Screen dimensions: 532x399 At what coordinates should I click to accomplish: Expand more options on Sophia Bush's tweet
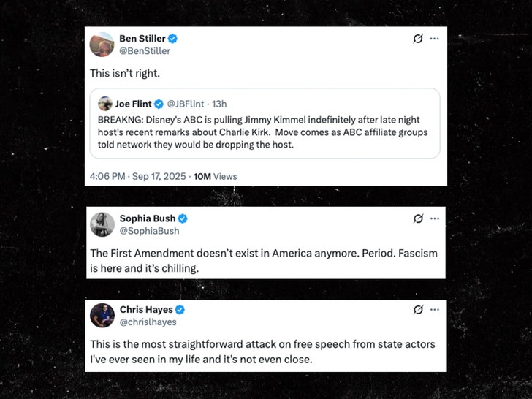(434, 218)
